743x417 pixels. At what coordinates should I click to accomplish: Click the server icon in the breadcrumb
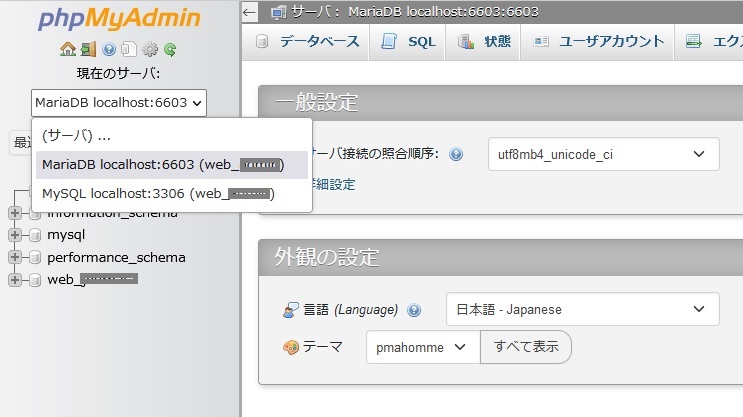(279, 12)
